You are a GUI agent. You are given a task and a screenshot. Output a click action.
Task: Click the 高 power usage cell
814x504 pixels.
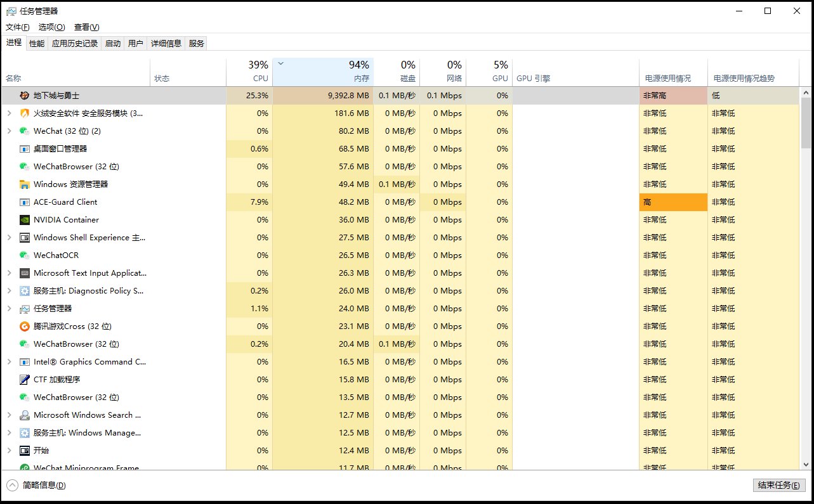point(673,202)
